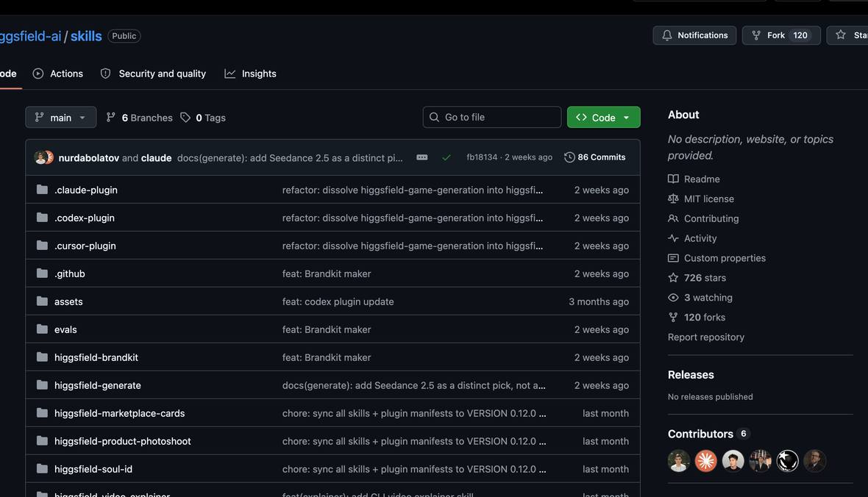This screenshot has width=868, height=497.
Task: Open higgsfield-generate row Seedance commit message
Action: (413, 385)
